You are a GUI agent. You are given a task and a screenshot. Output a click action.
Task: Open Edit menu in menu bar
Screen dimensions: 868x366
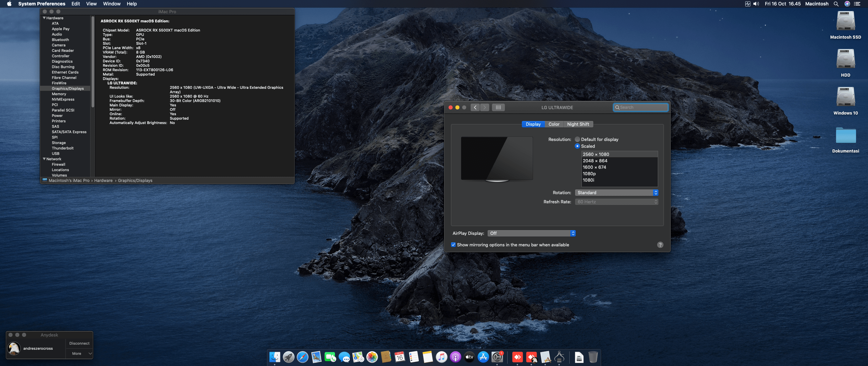(x=76, y=4)
